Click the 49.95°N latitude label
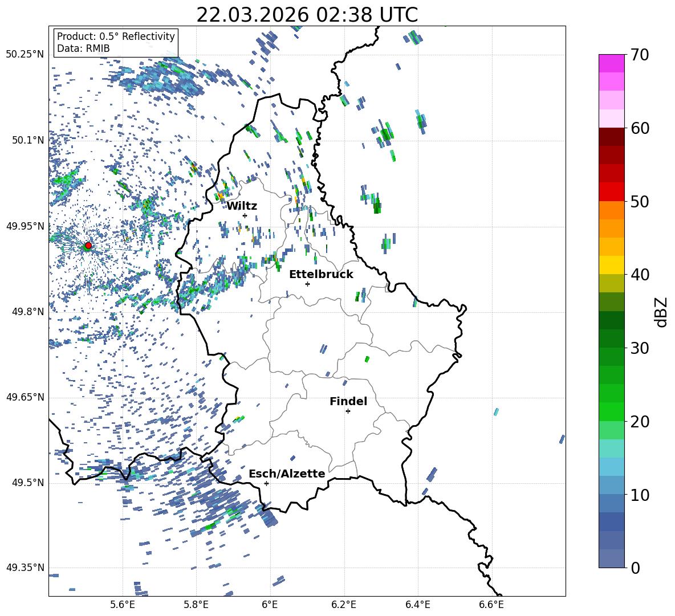This screenshot has width=675, height=616. [25, 226]
